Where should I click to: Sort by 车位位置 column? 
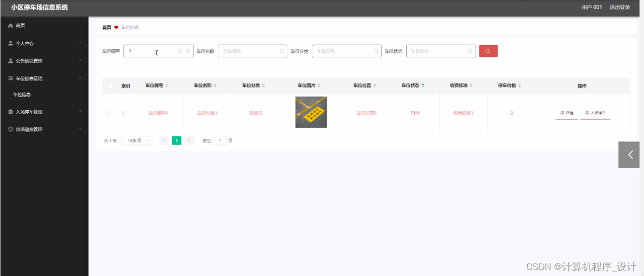374,86
